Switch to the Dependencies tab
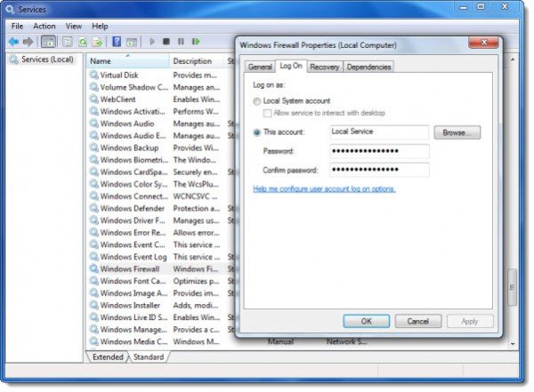The width and height of the screenshot is (534, 392). pyautogui.click(x=368, y=67)
